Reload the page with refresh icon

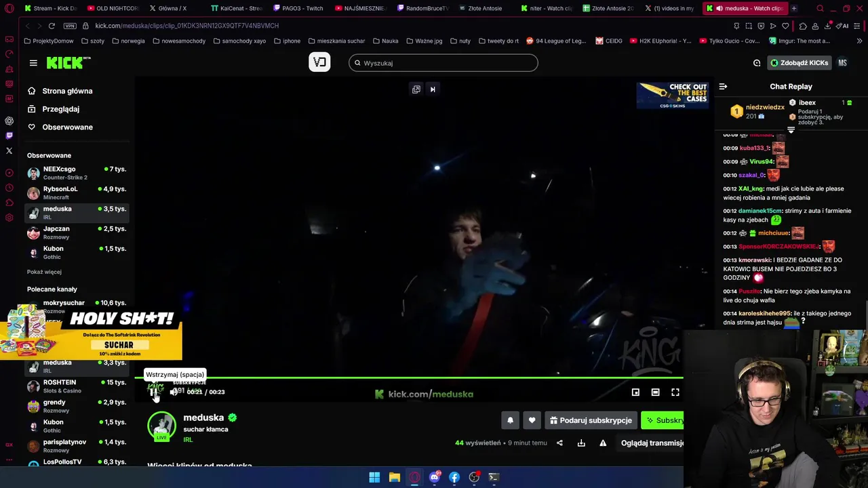52,26
